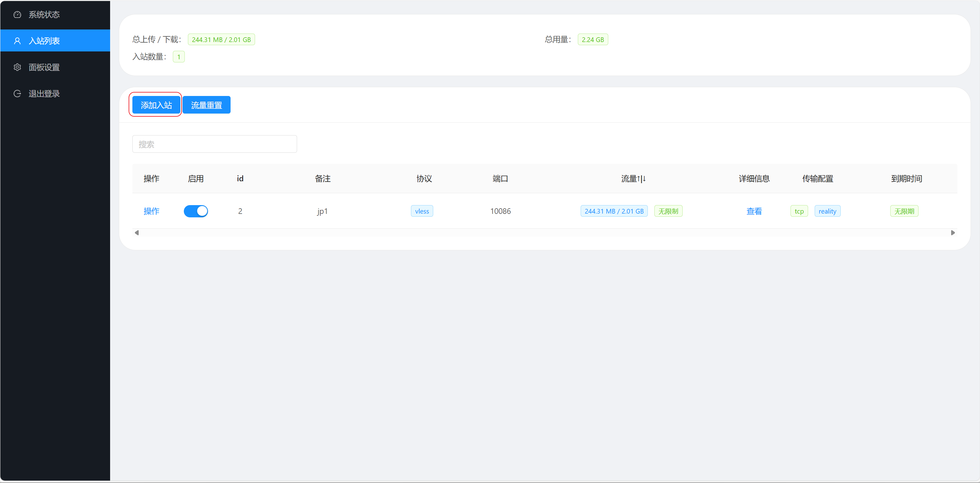
Task: Click the gear icon beside 面板设置
Action: tap(17, 67)
